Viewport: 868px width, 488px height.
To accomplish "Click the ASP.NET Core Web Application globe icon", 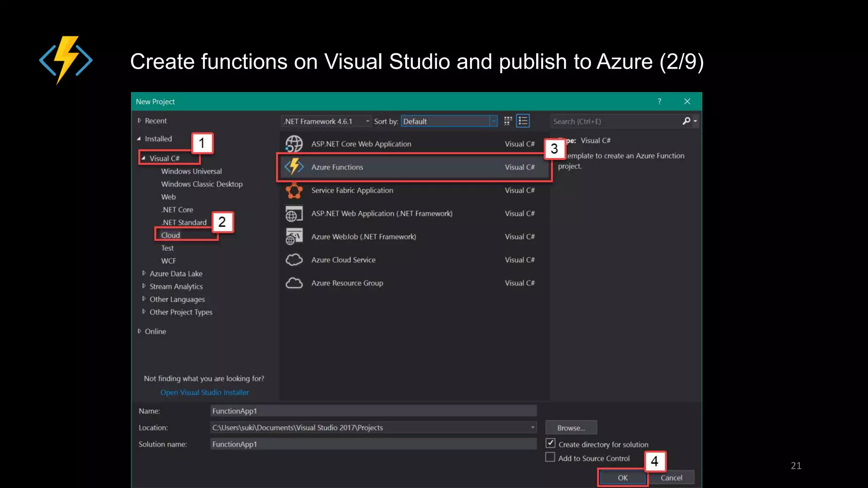I will coord(294,144).
